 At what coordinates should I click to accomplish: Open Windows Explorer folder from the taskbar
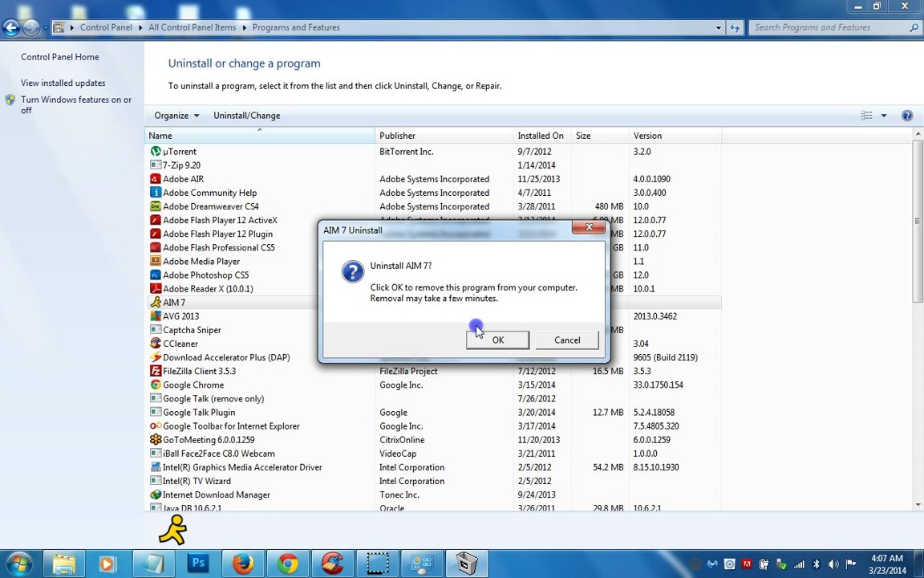64,564
